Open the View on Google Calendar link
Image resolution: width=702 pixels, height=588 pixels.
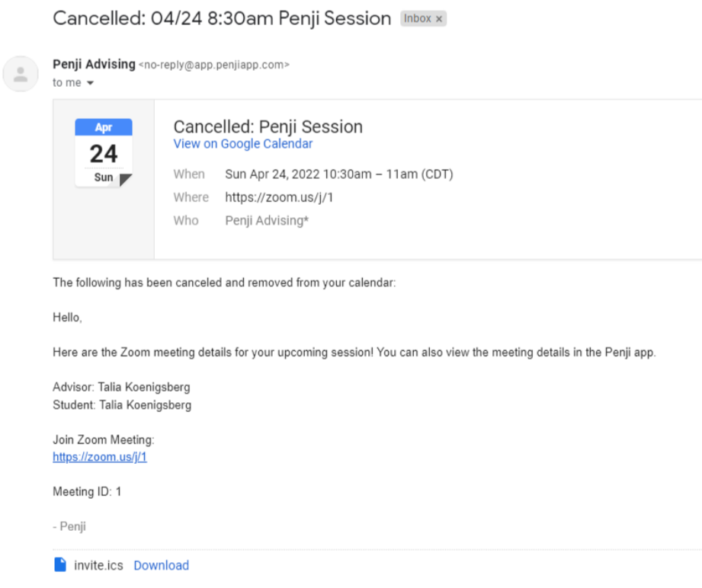tap(242, 144)
